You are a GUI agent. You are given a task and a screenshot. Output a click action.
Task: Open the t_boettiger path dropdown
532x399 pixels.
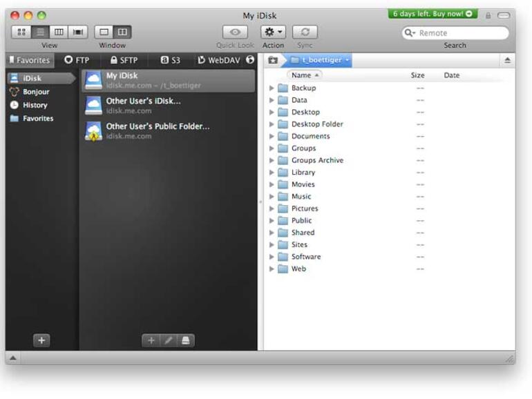coord(319,60)
